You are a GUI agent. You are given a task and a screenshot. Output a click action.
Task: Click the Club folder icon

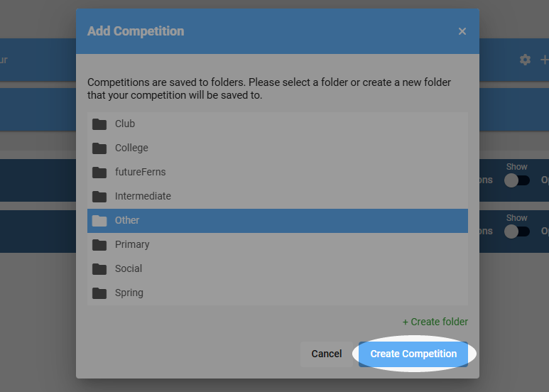(99, 124)
